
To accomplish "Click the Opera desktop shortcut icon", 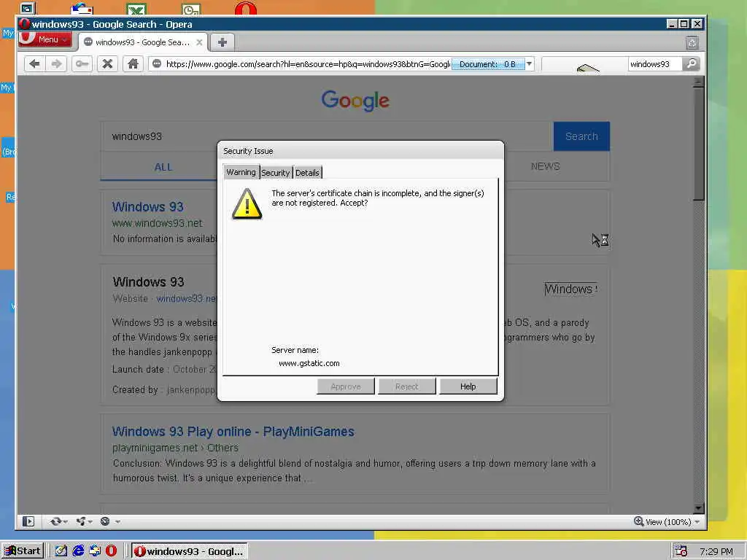I will tap(246, 9).
